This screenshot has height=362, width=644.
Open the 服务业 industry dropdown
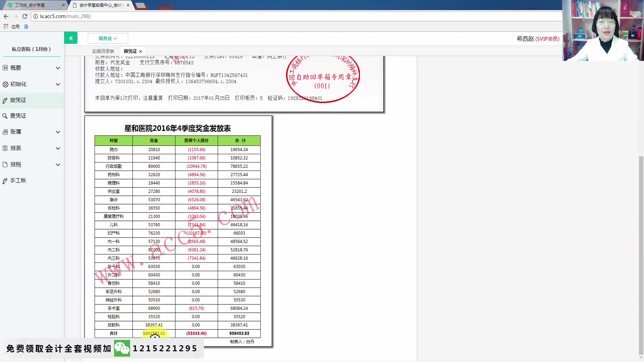[x=108, y=38]
